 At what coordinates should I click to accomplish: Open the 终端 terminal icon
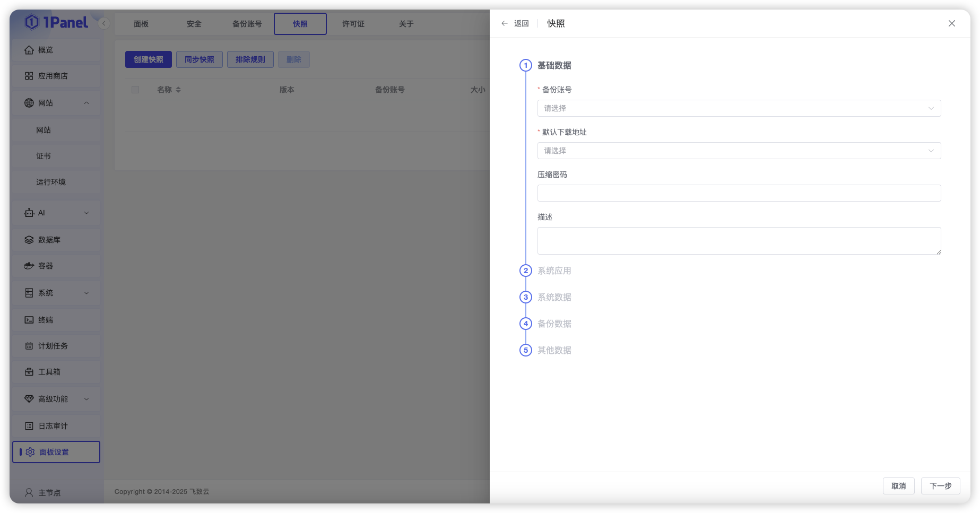tap(29, 319)
